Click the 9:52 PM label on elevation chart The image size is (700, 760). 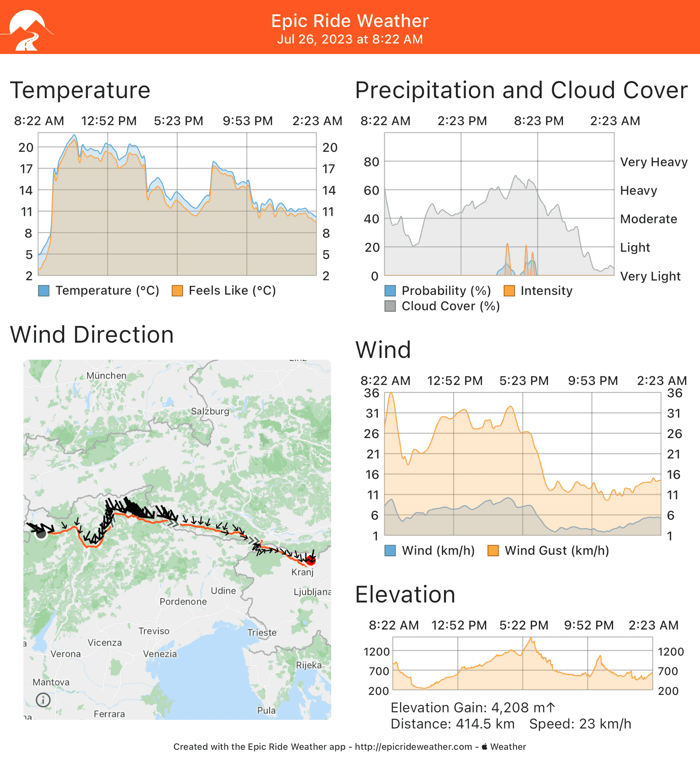point(589,625)
